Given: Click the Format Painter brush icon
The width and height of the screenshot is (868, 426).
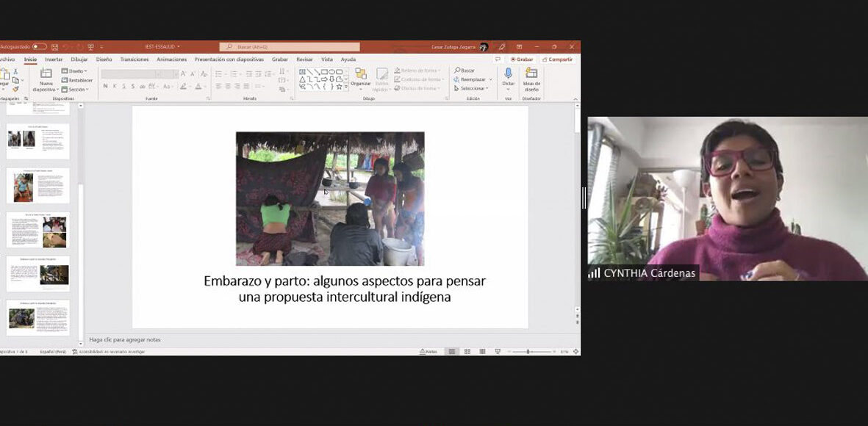Looking at the screenshot, I should click(x=15, y=89).
